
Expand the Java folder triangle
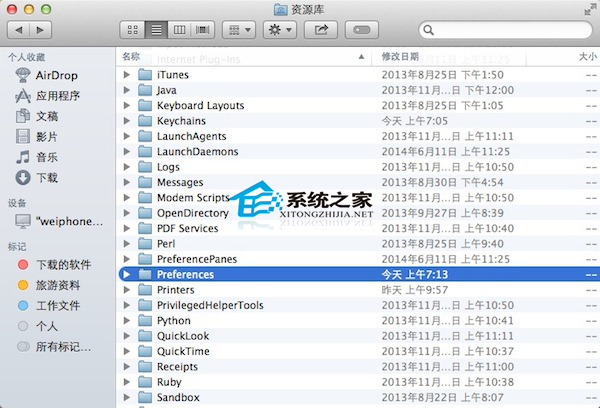127,90
